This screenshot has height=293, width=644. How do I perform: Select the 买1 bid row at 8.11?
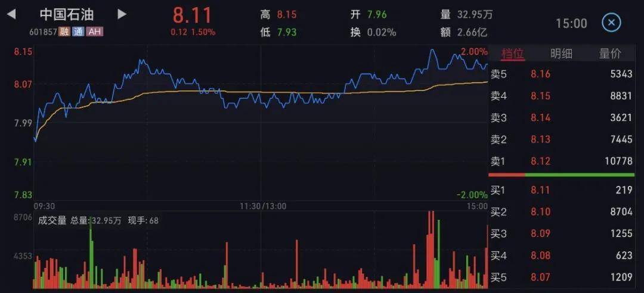point(562,191)
